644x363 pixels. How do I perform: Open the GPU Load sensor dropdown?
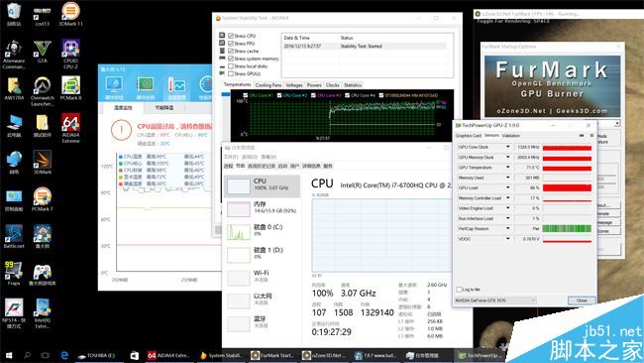(x=507, y=187)
